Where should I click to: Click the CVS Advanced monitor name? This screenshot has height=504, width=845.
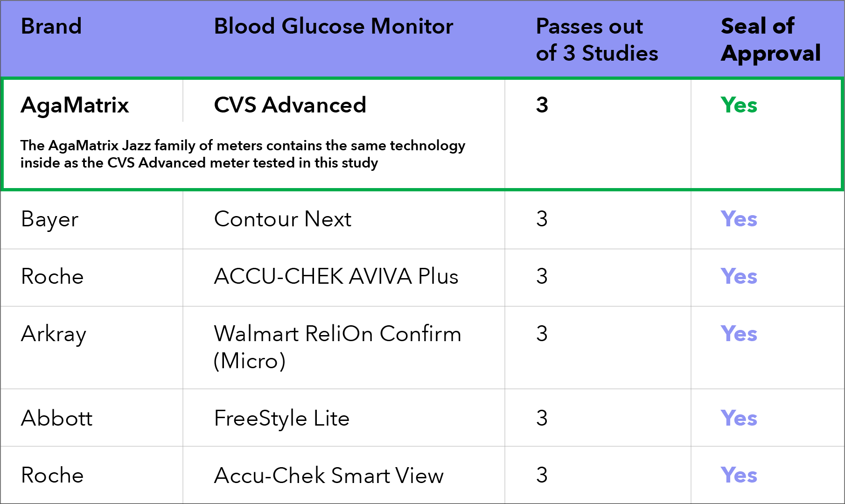290,105
